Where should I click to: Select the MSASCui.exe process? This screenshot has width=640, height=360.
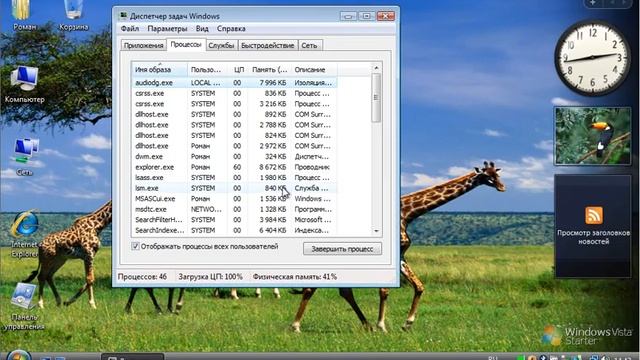click(234, 199)
